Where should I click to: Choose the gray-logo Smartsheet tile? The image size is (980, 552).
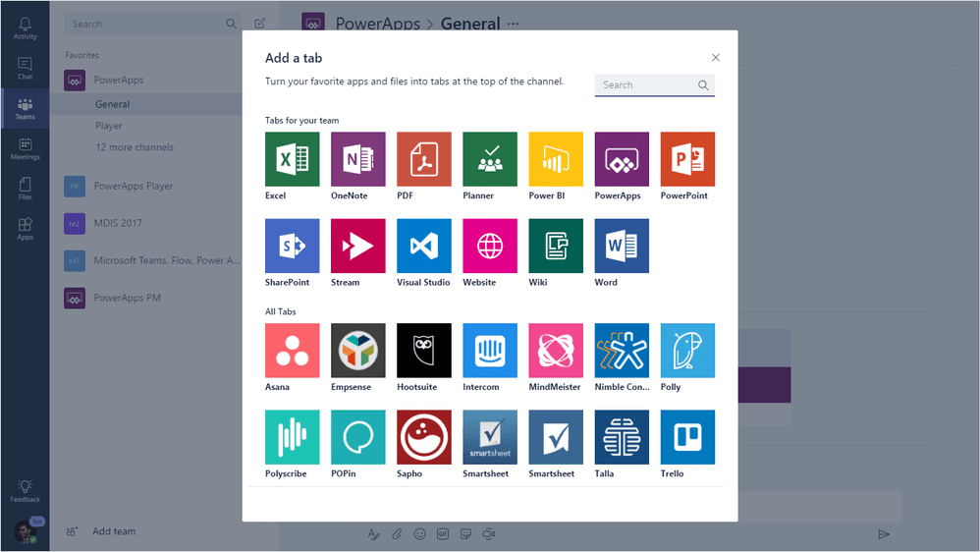click(x=490, y=437)
